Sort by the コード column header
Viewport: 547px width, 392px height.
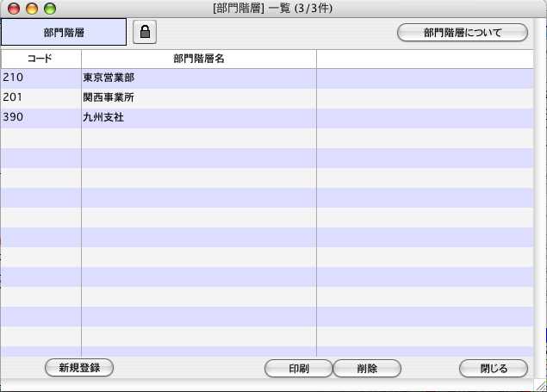[x=40, y=59]
